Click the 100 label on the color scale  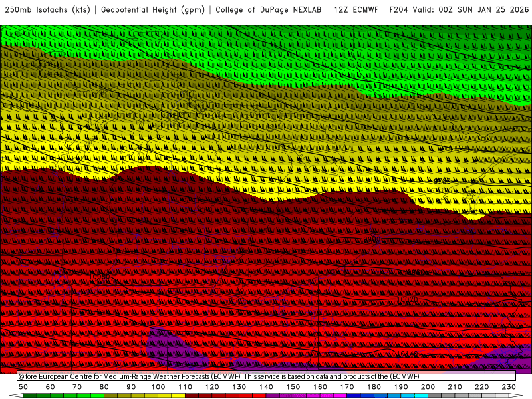(158, 387)
